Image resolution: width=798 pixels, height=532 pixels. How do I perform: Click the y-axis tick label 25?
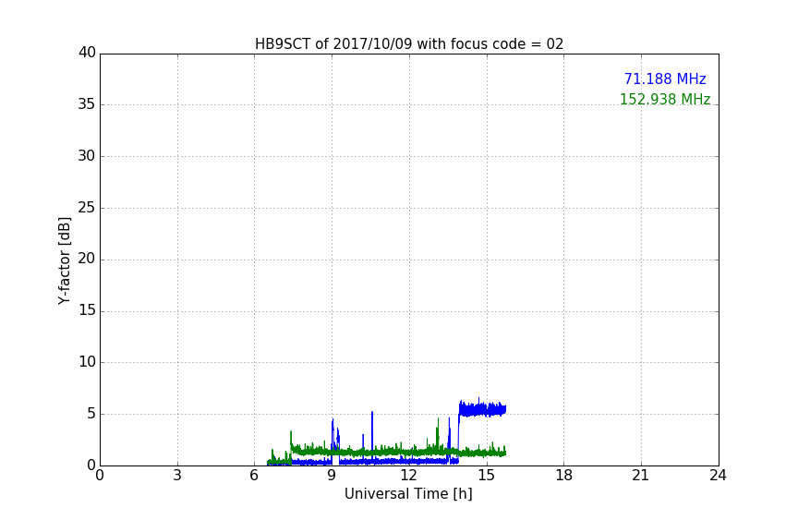(87, 208)
